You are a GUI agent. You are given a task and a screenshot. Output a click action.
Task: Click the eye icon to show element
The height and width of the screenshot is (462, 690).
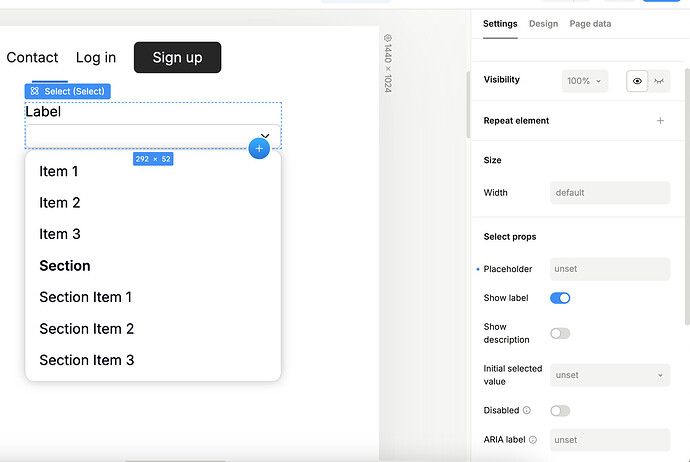click(637, 81)
